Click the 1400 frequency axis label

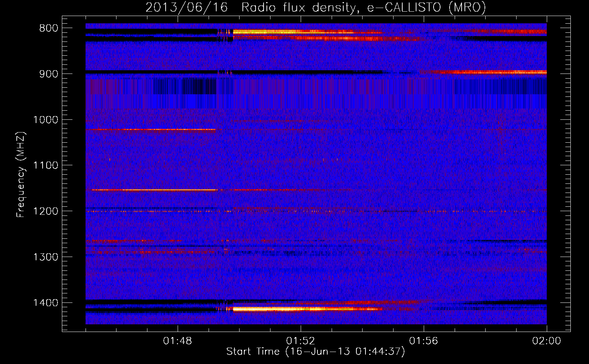[46, 303]
